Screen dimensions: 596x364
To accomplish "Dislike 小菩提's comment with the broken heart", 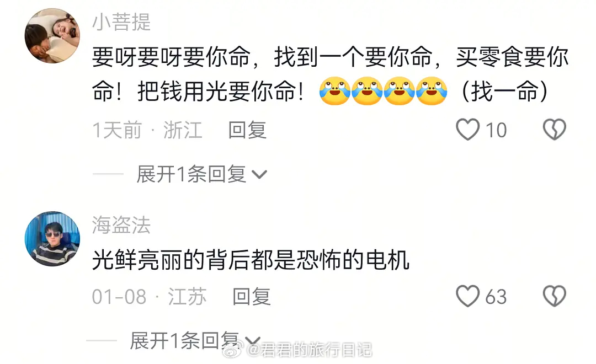I will (554, 130).
